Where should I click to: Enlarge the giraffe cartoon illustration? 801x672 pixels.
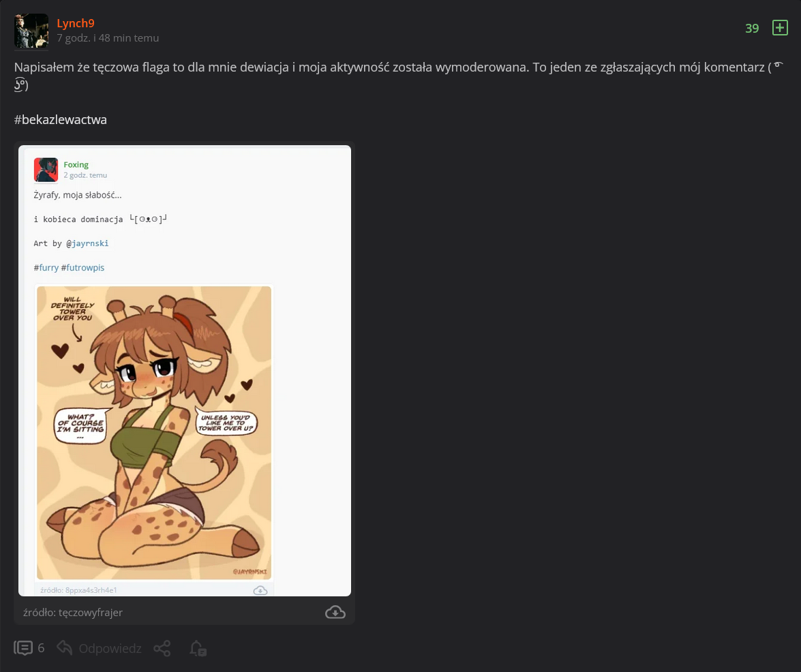click(x=154, y=432)
